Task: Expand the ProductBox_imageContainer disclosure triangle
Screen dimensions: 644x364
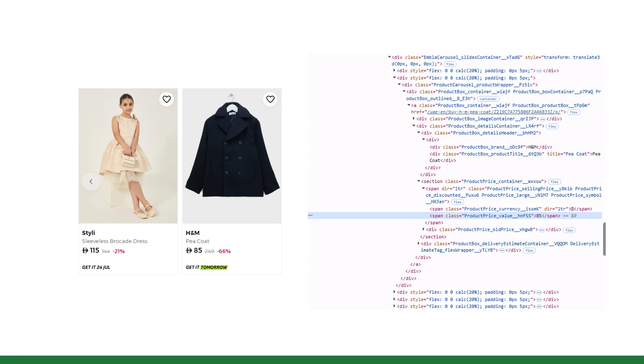Action: point(414,119)
